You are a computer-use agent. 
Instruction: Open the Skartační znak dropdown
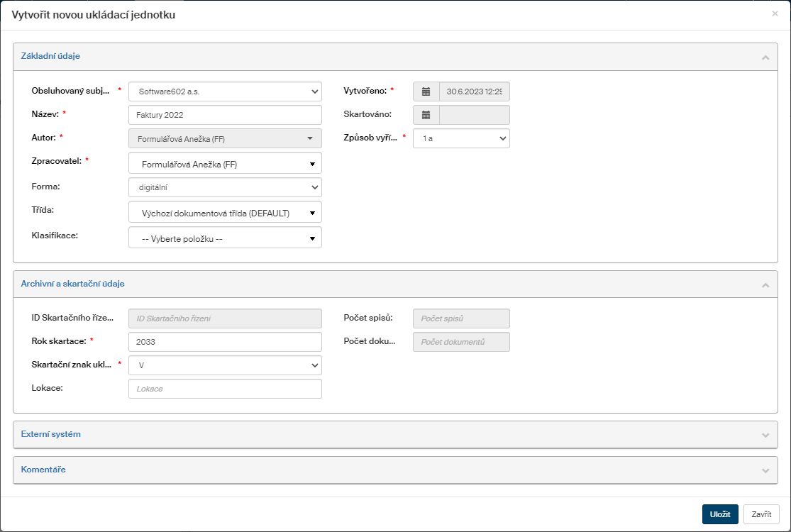[225, 365]
